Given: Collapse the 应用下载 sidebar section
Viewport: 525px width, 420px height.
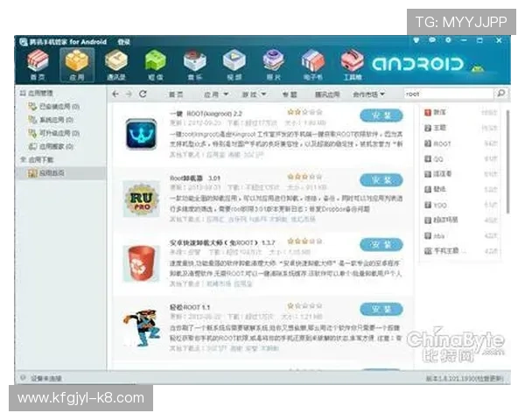Looking at the screenshot, I should tap(36, 160).
